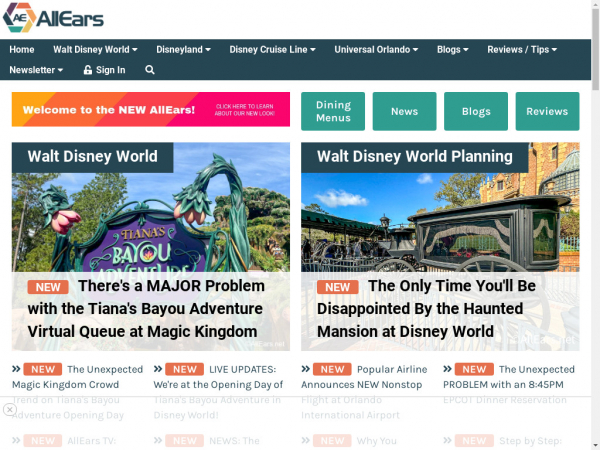Click the Sign In lock icon
The height and width of the screenshot is (450, 600).
pos(88,70)
